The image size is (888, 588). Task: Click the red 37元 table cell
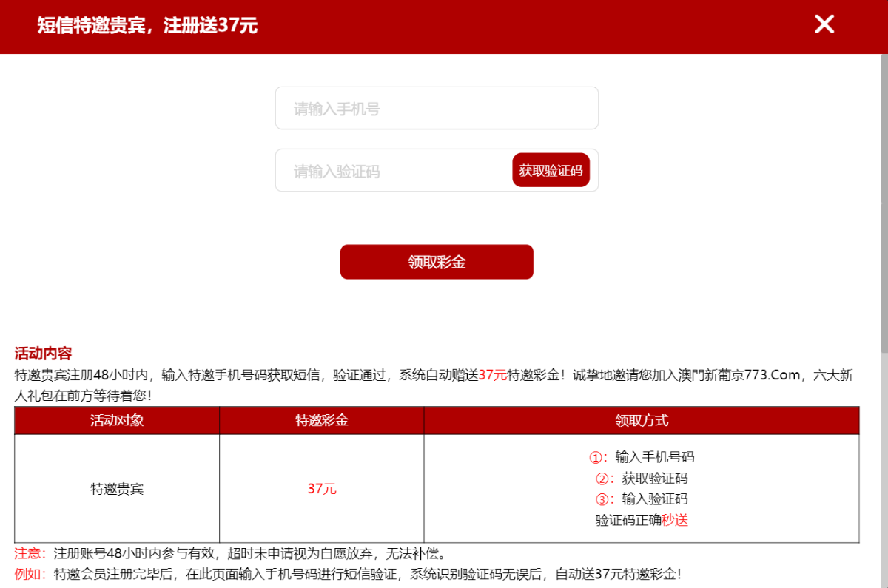322,489
